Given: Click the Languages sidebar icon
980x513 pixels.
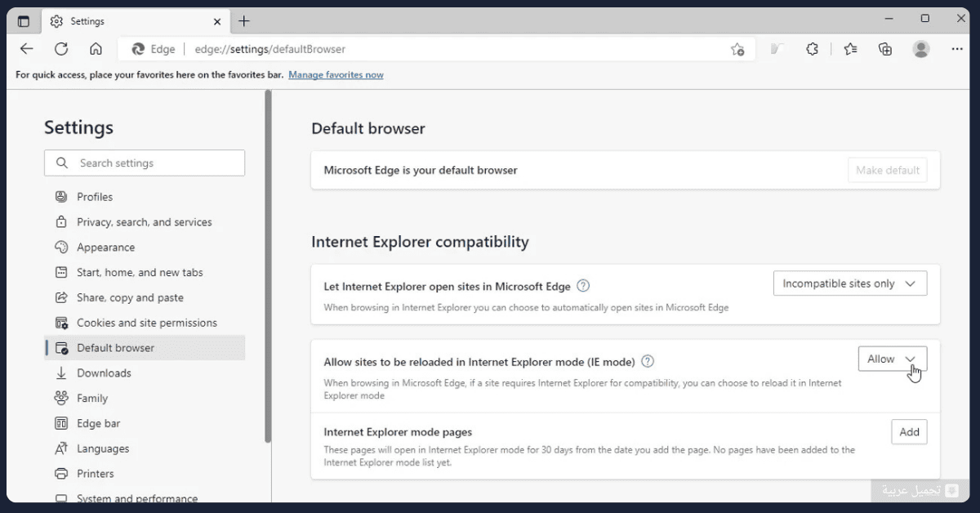Looking at the screenshot, I should click(61, 448).
